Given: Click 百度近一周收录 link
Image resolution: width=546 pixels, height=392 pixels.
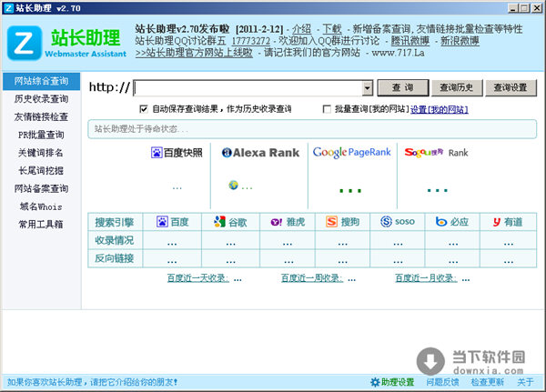Looking at the screenshot, I should pyautogui.click(x=312, y=278).
